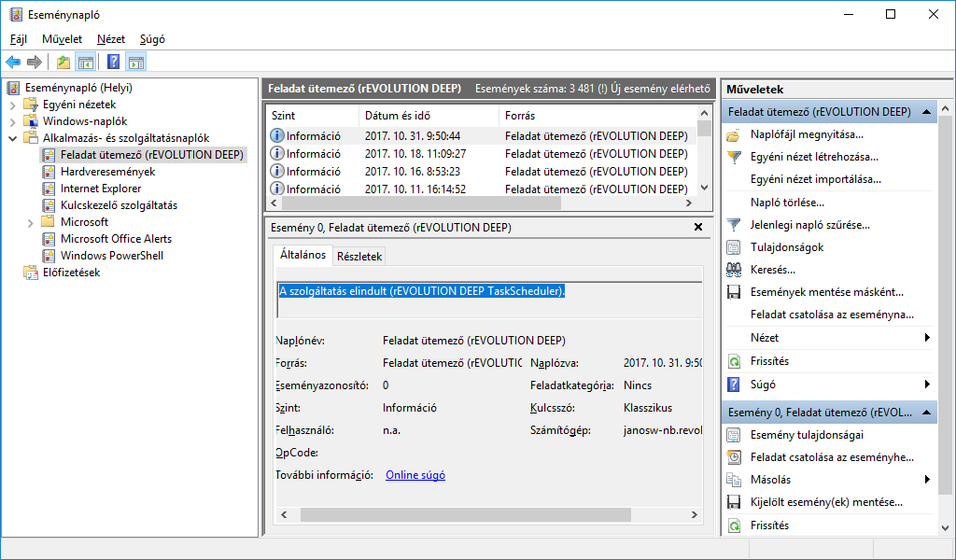The image size is (956, 560).
Task: Expand the Microsoft folder in the tree
Action: pos(30,222)
